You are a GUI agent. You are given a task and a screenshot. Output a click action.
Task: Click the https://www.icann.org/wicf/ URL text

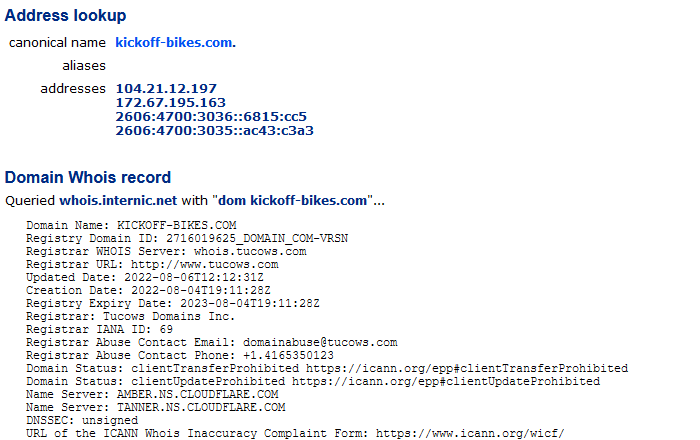pyautogui.click(x=470, y=433)
